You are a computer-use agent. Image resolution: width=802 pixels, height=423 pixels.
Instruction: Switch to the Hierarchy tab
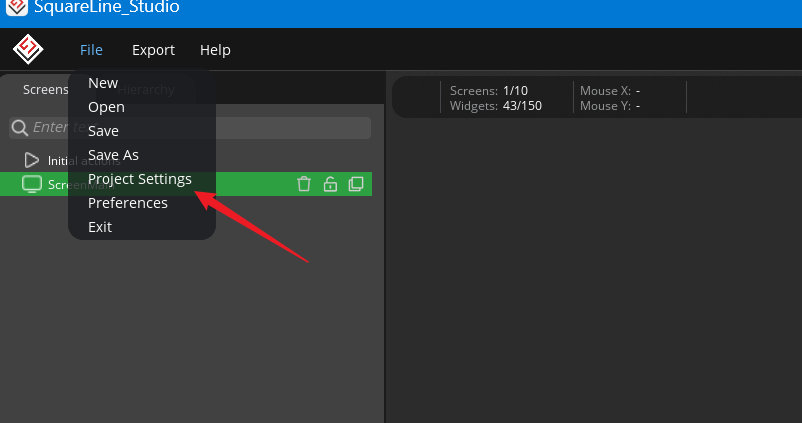[x=146, y=90]
